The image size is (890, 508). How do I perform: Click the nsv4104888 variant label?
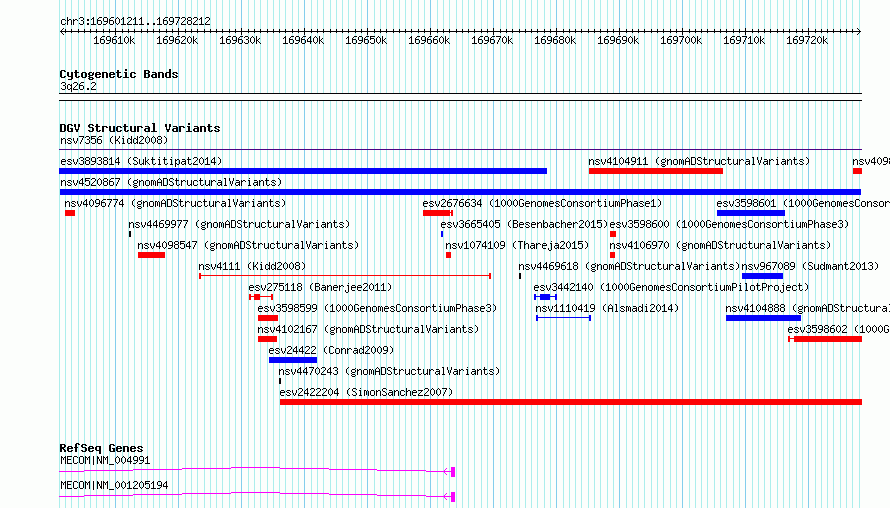[x=808, y=308]
